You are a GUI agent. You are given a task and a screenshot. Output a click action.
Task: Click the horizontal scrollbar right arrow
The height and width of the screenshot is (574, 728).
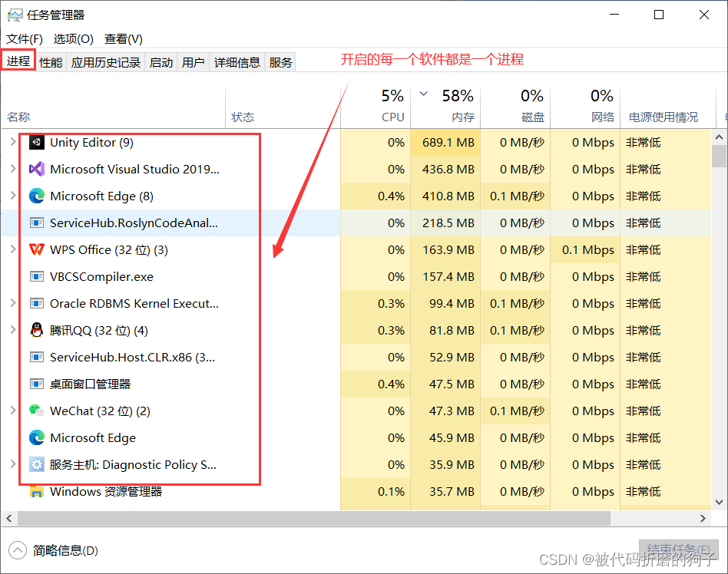point(703,518)
